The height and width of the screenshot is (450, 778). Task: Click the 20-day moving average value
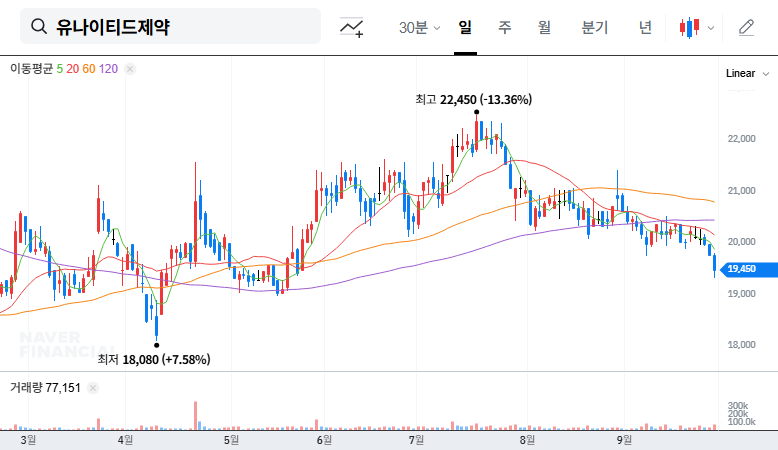(72, 69)
